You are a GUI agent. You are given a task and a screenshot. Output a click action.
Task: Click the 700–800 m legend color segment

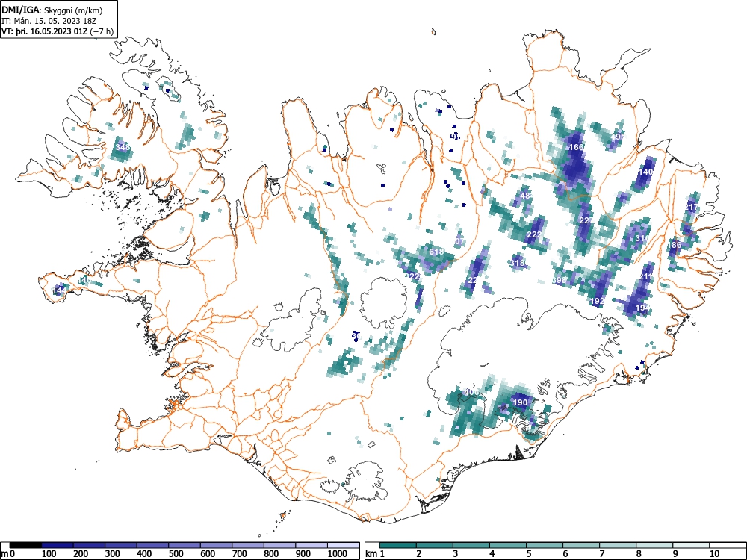(x=248, y=545)
